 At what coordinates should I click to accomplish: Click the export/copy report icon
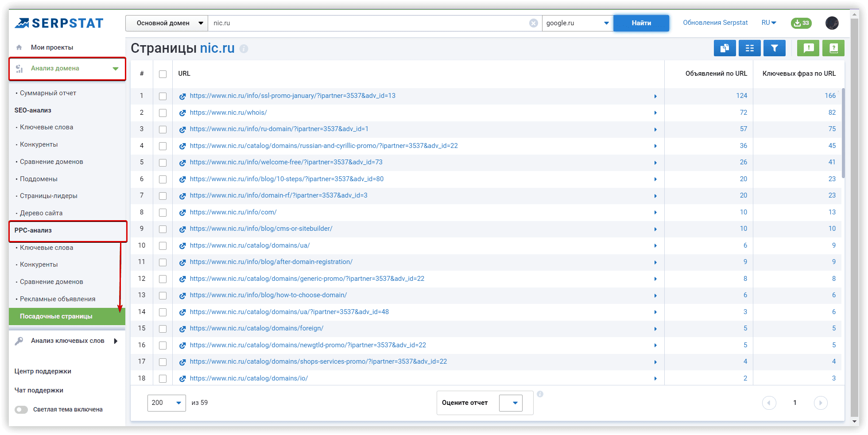tap(725, 48)
